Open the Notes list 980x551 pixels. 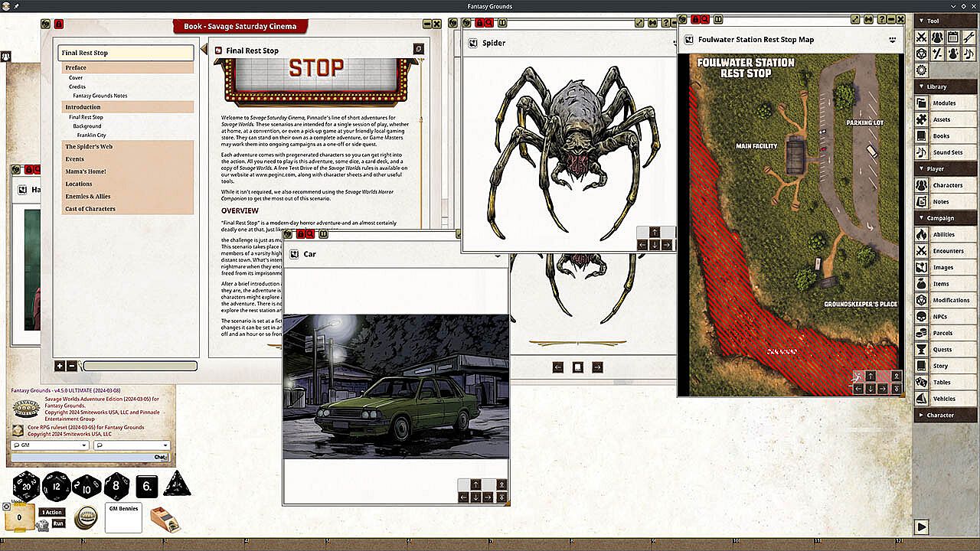tap(946, 202)
